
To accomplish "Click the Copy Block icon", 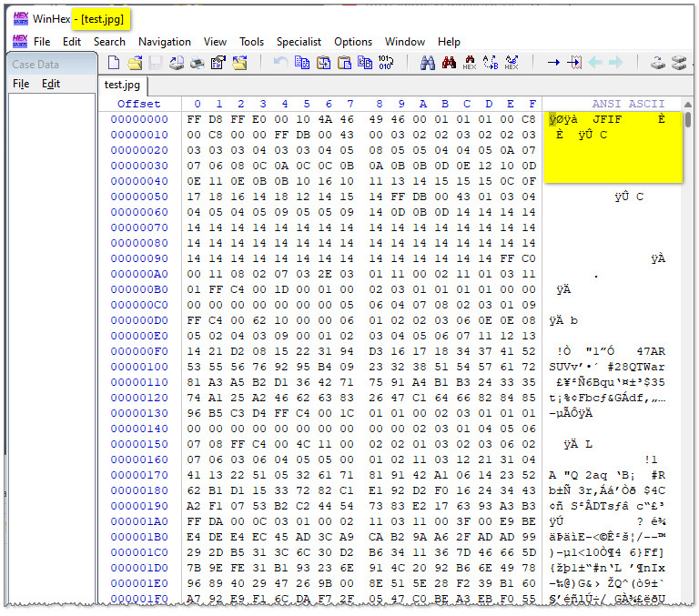I will coord(302,63).
